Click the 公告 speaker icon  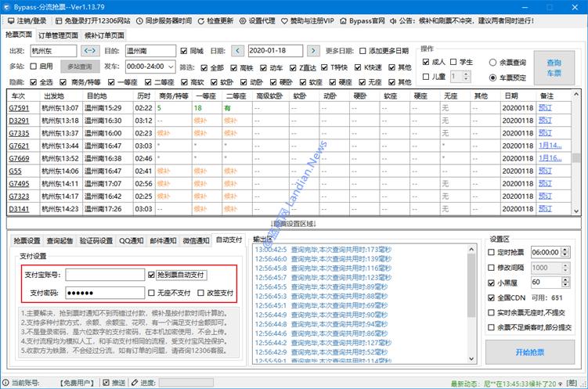[x=393, y=21]
